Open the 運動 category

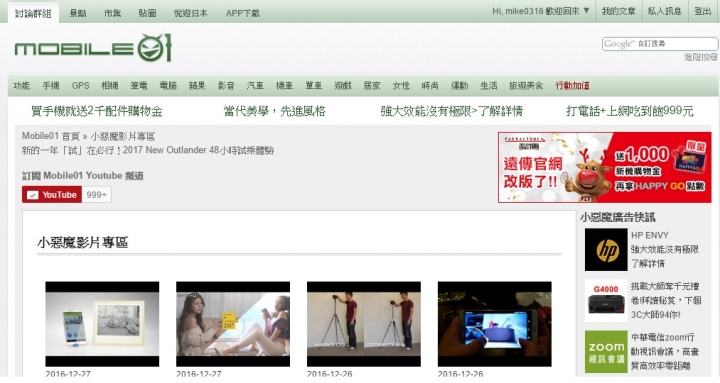(459, 85)
